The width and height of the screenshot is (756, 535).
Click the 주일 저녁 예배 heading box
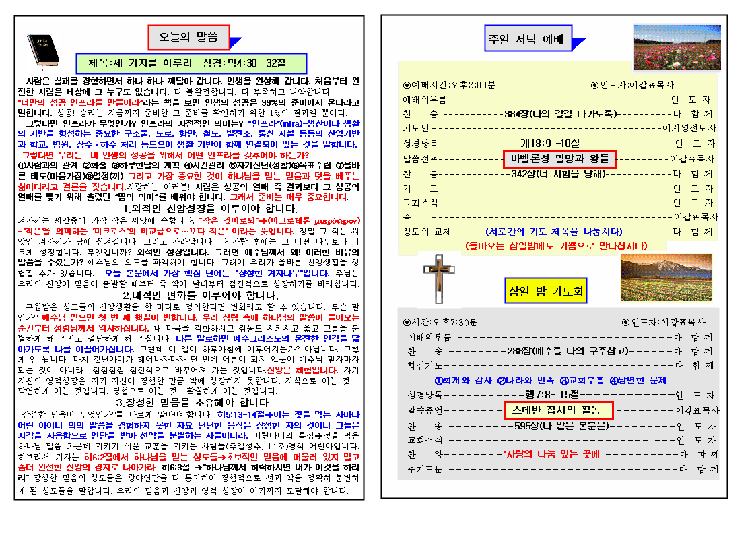528,38
